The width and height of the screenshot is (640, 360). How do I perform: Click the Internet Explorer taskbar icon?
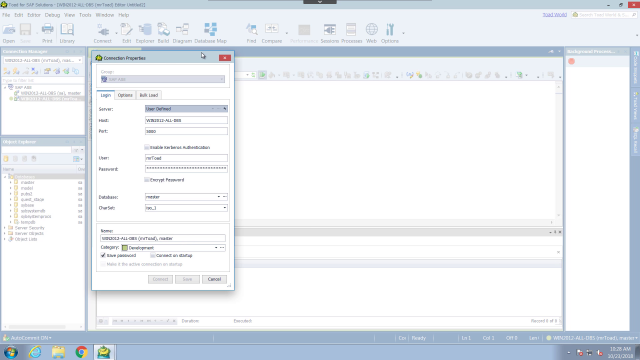point(35,352)
